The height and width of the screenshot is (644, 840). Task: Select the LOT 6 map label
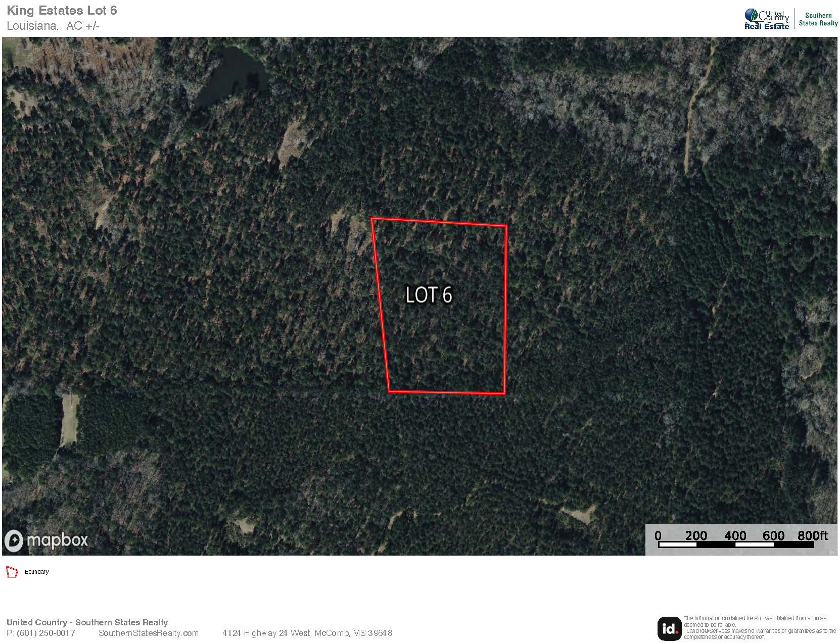[429, 295]
